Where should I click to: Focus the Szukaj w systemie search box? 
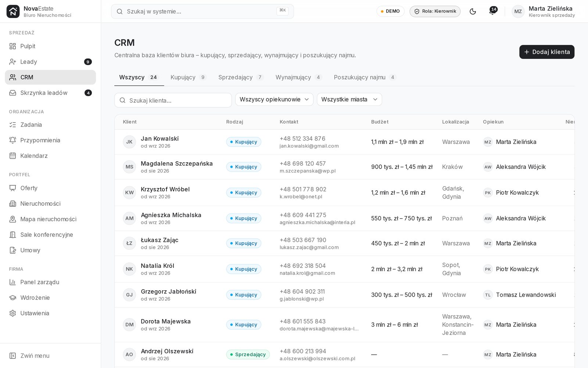(x=202, y=11)
